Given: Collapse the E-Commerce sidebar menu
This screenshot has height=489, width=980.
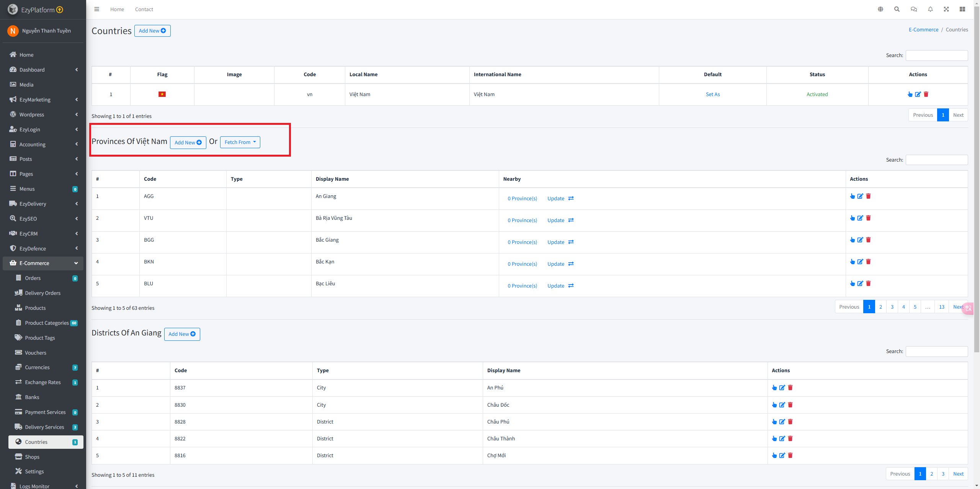Looking at the screenshot, I should (43, 263).
